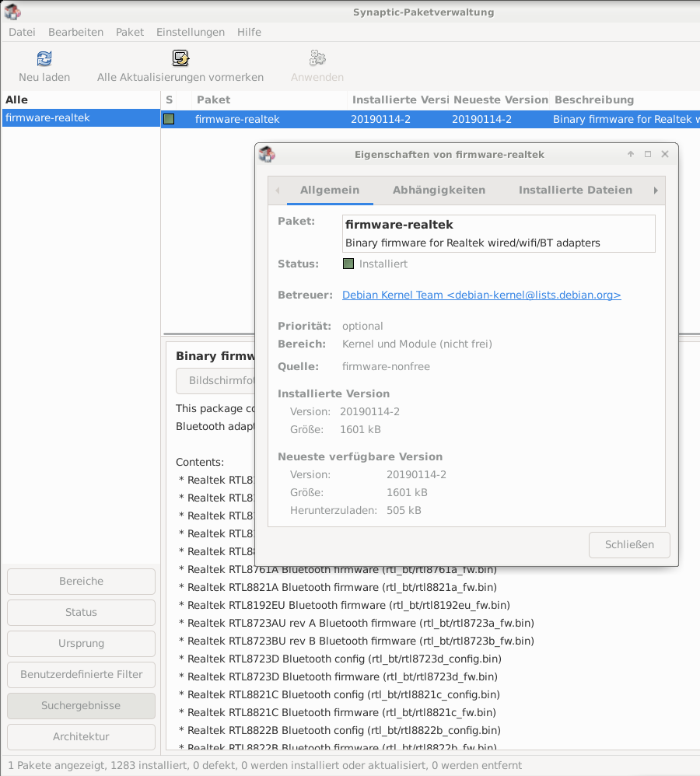Click the status bar package count text

265,766
